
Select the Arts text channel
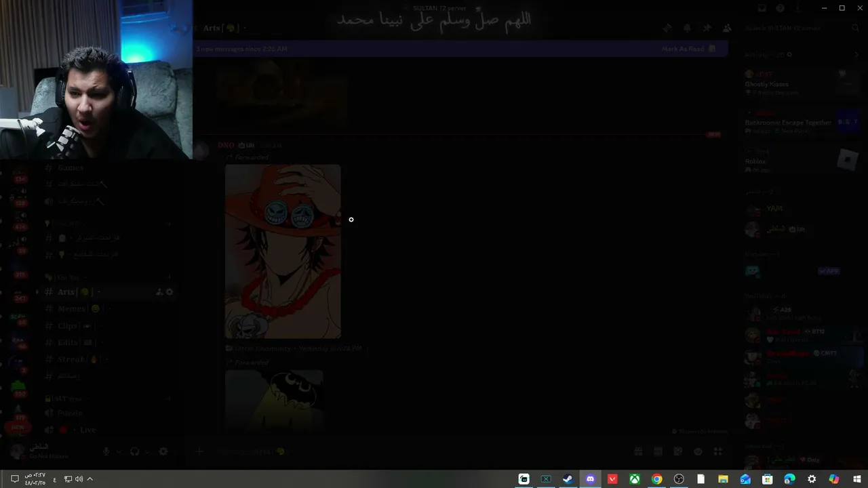(108, 292)
